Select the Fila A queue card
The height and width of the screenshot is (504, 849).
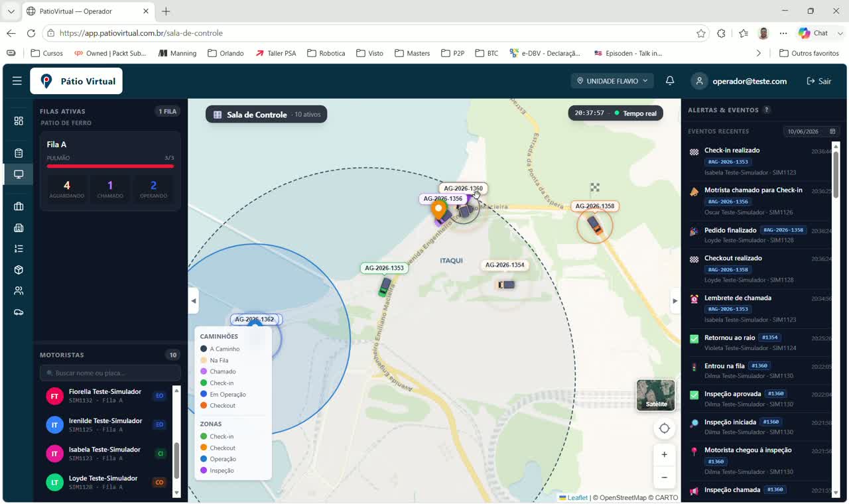click(110, 171)
